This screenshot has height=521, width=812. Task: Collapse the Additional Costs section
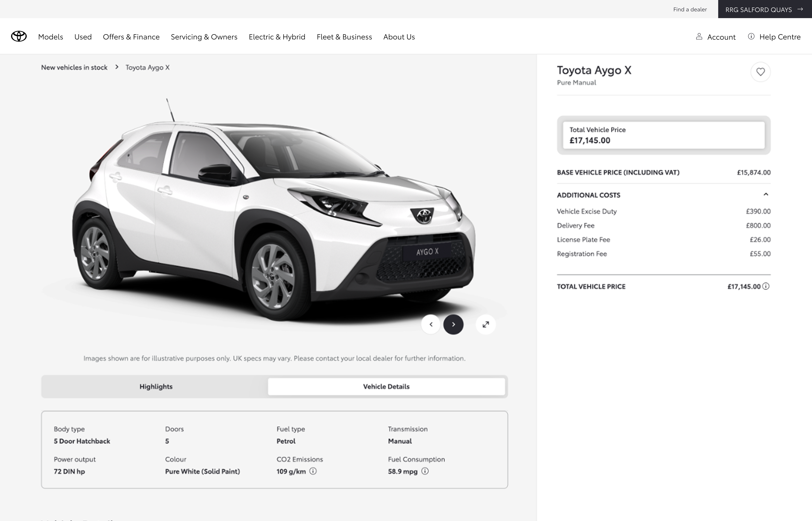click(x=766, y=195)
